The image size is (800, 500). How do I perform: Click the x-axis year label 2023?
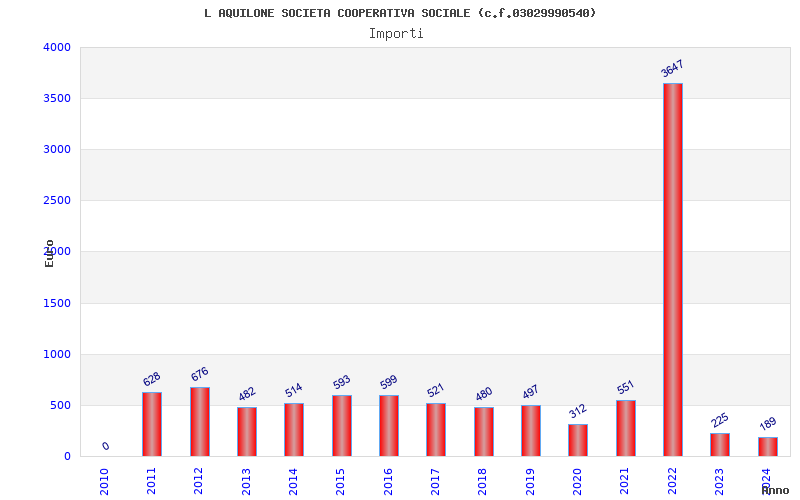(x=719, y=481)
